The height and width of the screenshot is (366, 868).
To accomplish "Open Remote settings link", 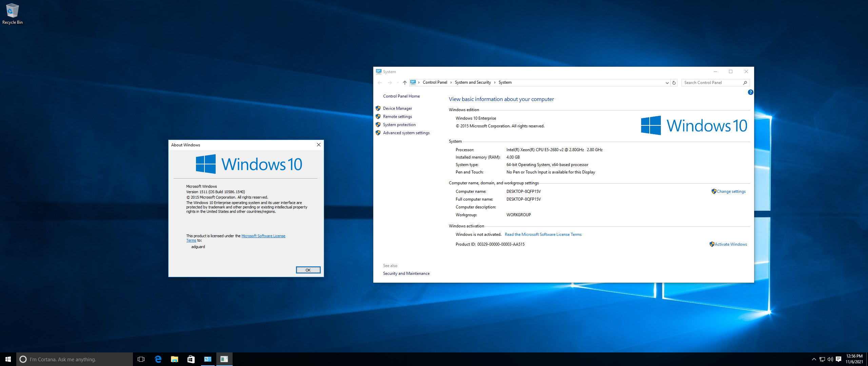I will pyautogui.click(x=397, y=117).
